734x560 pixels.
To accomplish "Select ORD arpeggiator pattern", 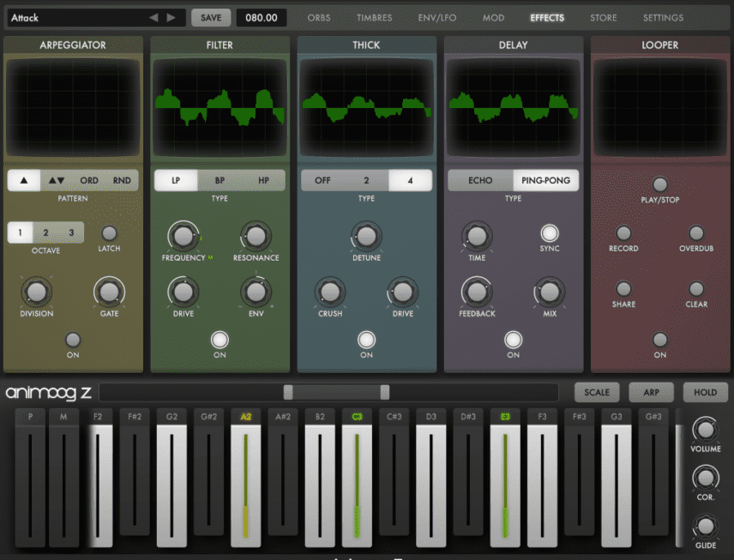I will [x=89, y=180].
